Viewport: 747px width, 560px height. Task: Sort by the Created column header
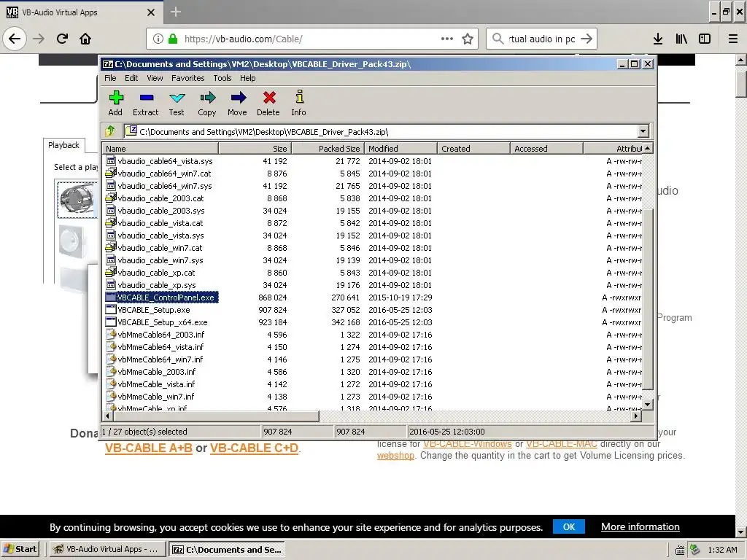473,149
